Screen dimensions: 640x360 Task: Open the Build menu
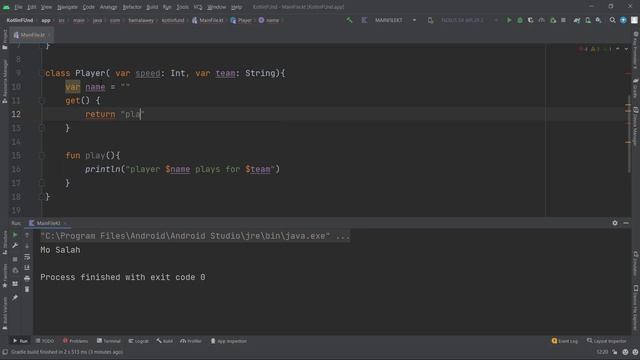point(152,7)
